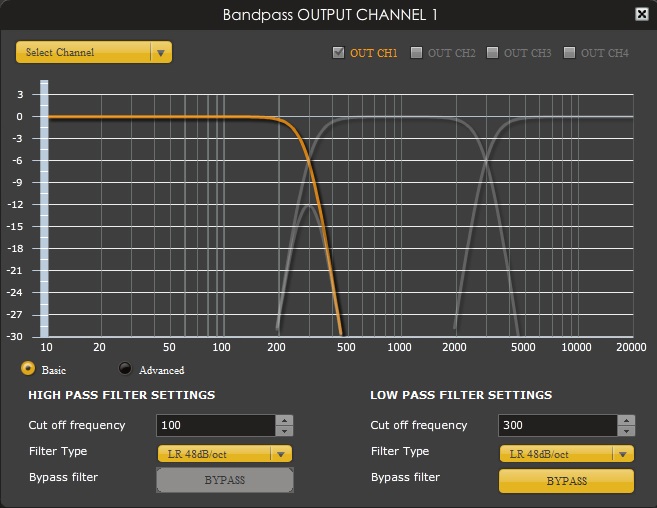Click the 20000 frequency axis label
Screen dimensions: 657x508
[x=631, y=347]
